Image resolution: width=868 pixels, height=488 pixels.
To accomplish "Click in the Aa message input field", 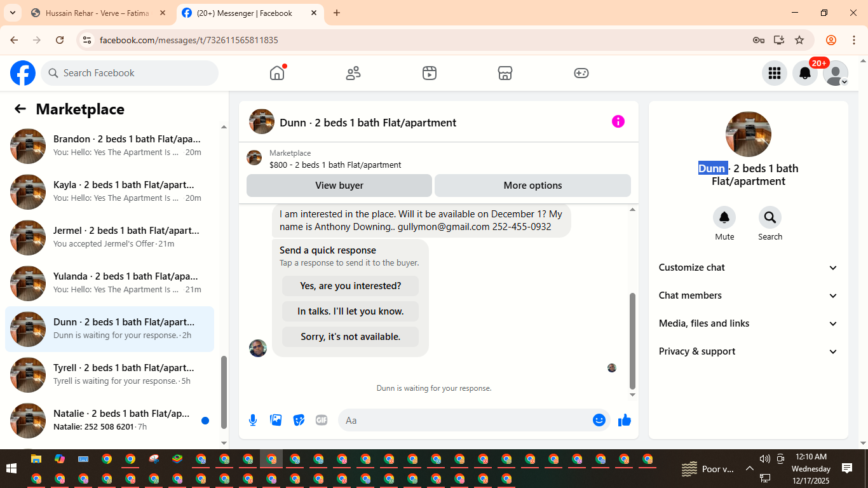I will [466, 420].
